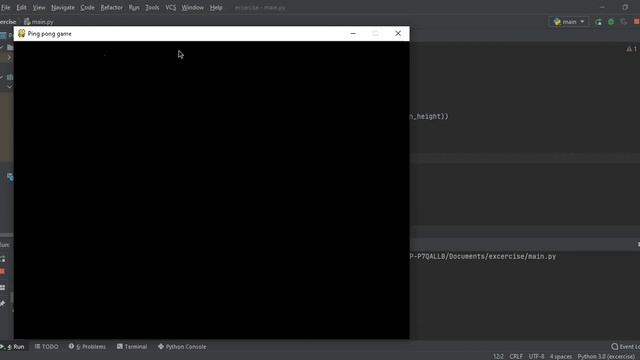Click the Pin Tab icon in Run panel
The height and width of the screenshot is (360, 640).
point(2,303)
